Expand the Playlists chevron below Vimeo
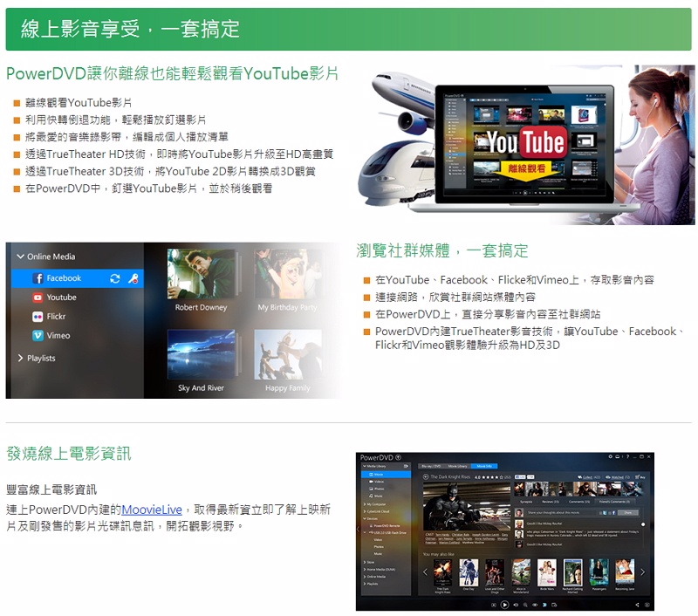This screenshot has width=698, height=616. pyautogui.click(x=20, y=359)
